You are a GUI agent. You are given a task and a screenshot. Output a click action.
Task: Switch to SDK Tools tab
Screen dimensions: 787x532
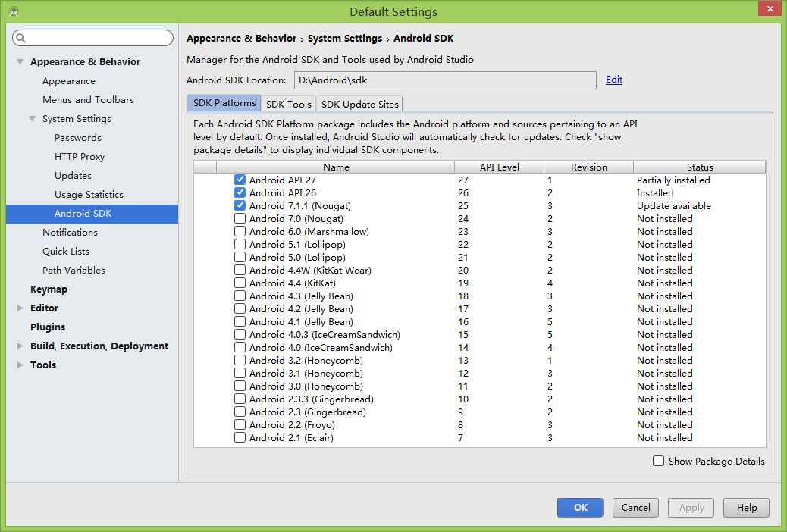click(x=289, y=104)
